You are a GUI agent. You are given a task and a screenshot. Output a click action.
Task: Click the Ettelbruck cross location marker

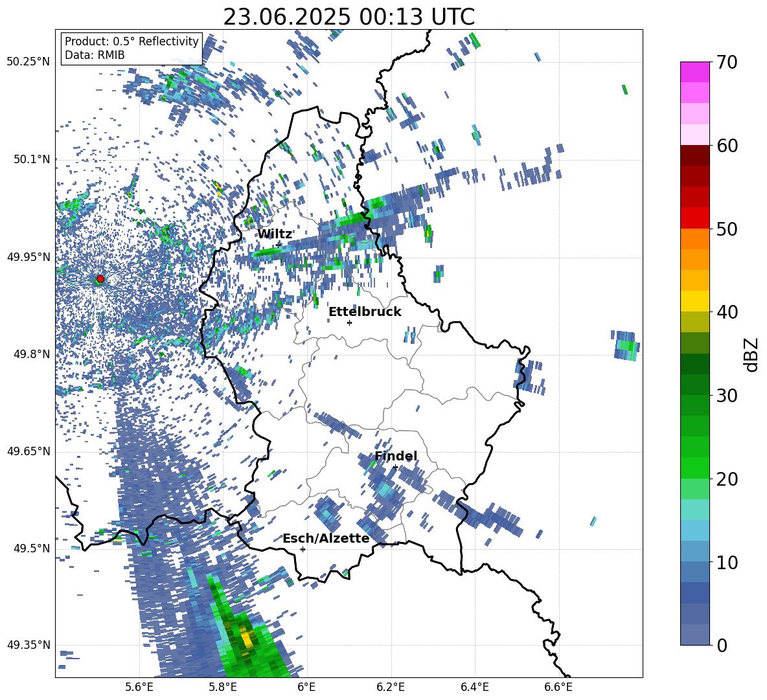pos(349,322)
